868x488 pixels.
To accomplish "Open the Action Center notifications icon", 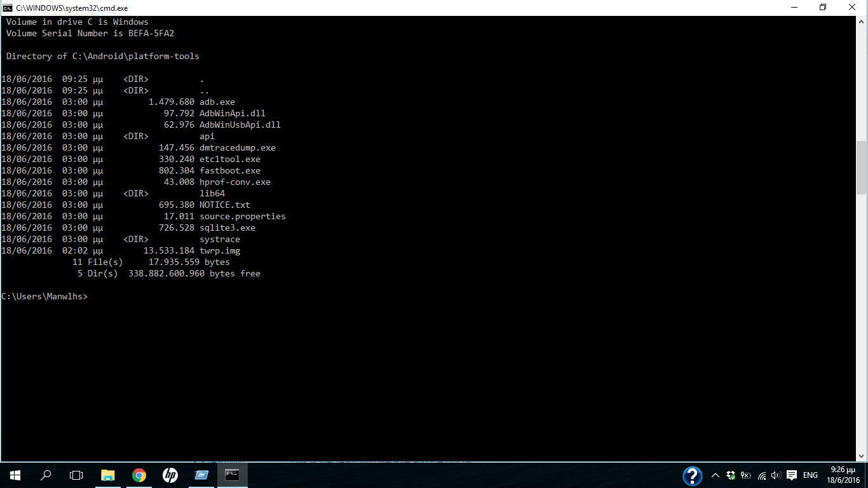I will click(792, 475).
